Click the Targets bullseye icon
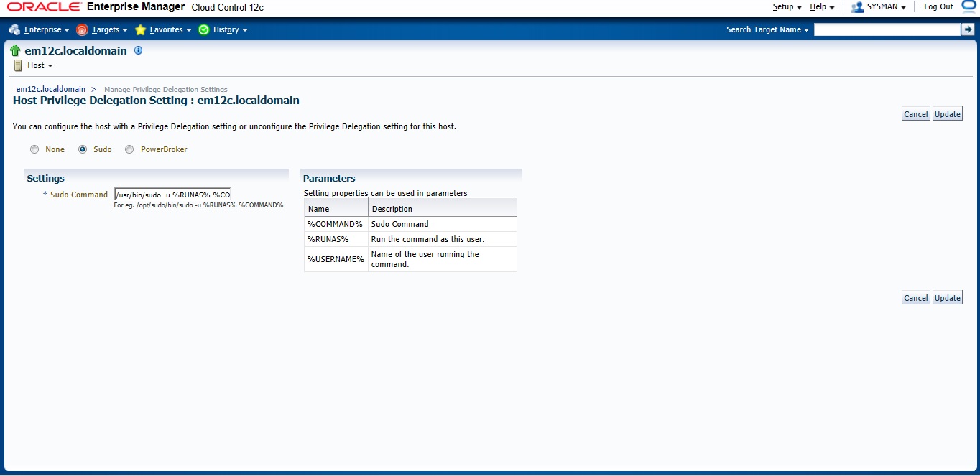 tap(82, 29)
